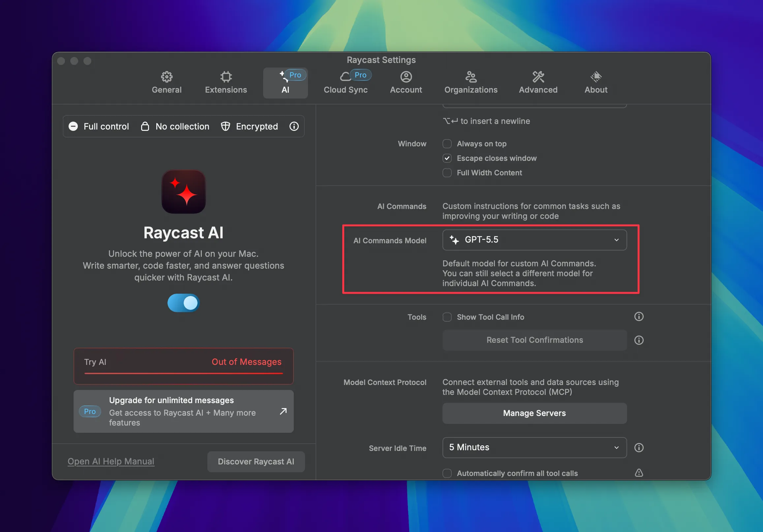Click the Pro badge on AI tab
Image resolution: width=763 pixels, height=532 pixels.
coord(295,75)
